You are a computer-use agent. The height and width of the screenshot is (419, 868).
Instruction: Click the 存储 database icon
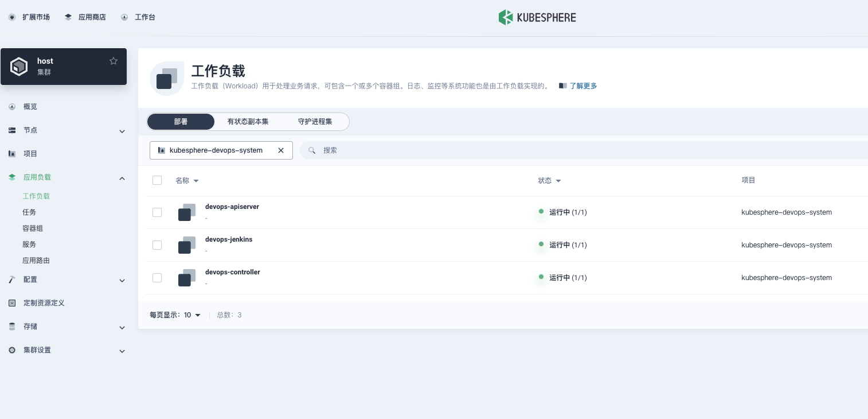[12, 327]
